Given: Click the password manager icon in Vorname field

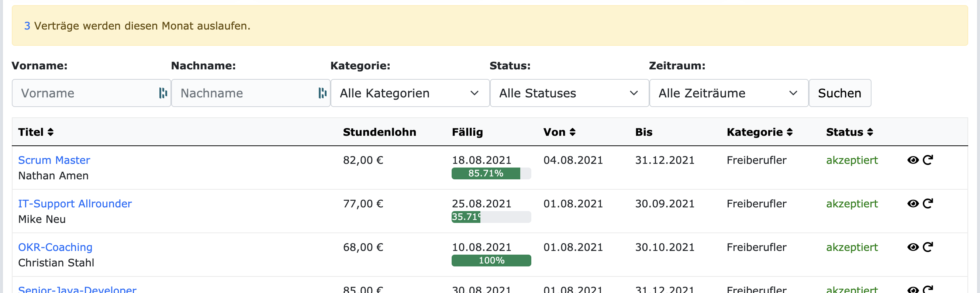Looking at the screenshot, I should click(x=163, y=93).
